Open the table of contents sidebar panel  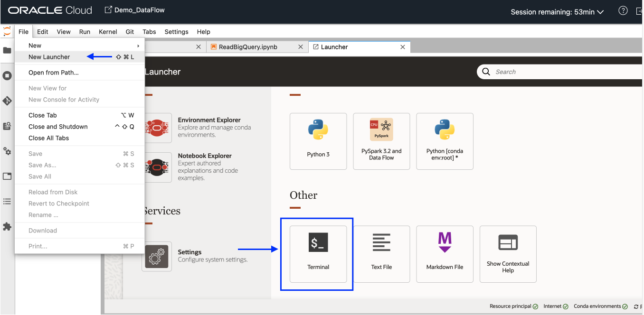(7, 201)
